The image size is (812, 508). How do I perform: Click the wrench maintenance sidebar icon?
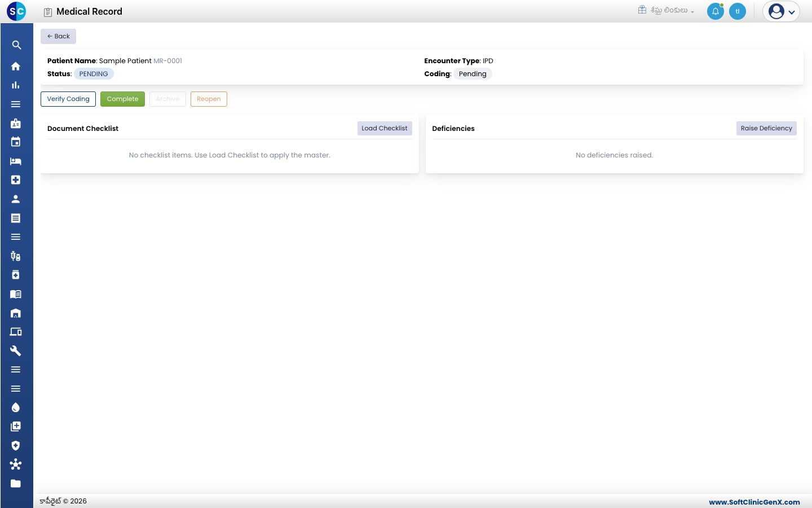tap(16, 351)
